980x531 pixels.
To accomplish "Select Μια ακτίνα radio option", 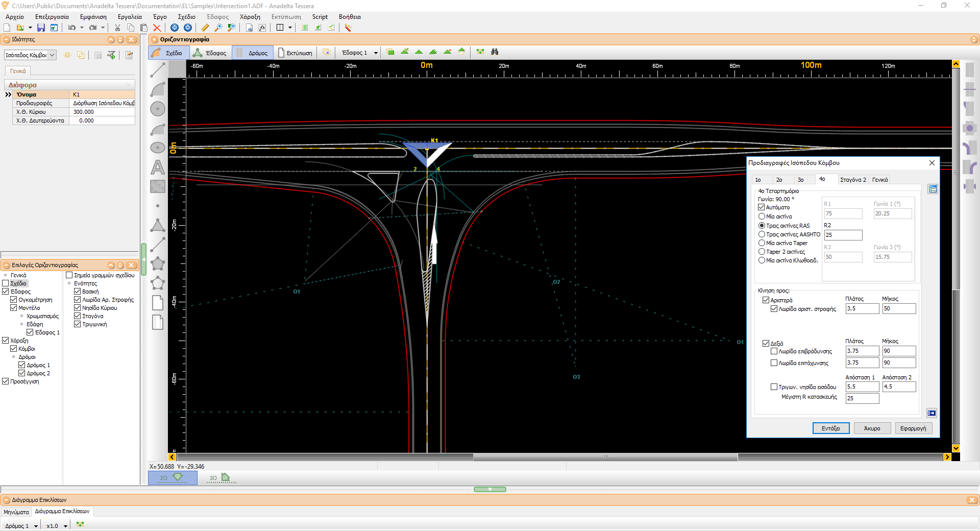I will tap(762, 216).
